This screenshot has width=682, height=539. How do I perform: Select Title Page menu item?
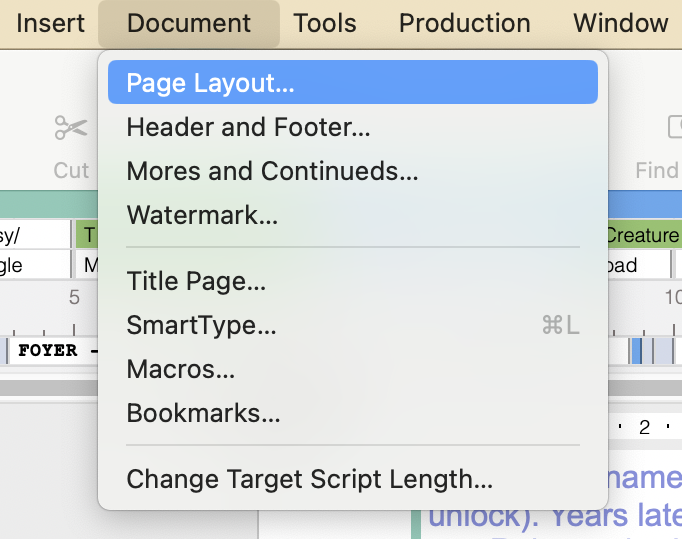click(196, 282)
